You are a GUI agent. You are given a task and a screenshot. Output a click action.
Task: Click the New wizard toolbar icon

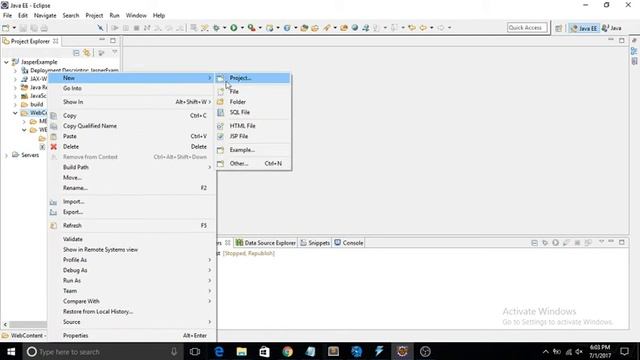point(6,28)
